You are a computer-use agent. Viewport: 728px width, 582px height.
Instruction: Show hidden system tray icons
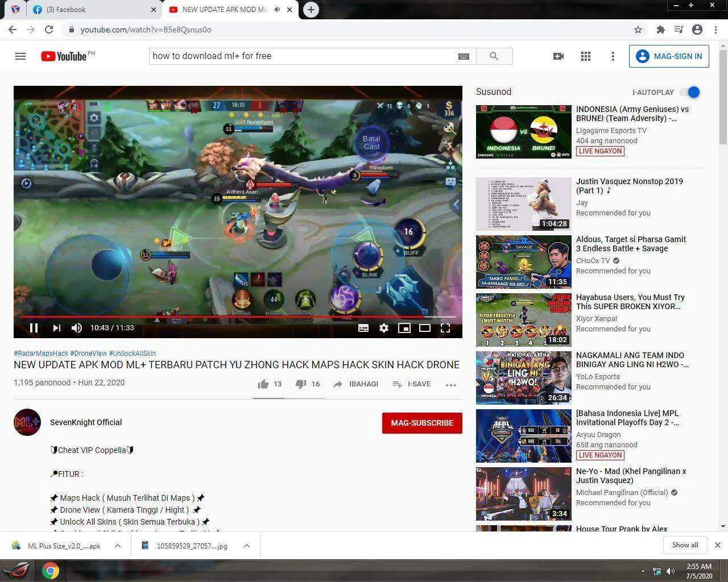click(643, 571)
